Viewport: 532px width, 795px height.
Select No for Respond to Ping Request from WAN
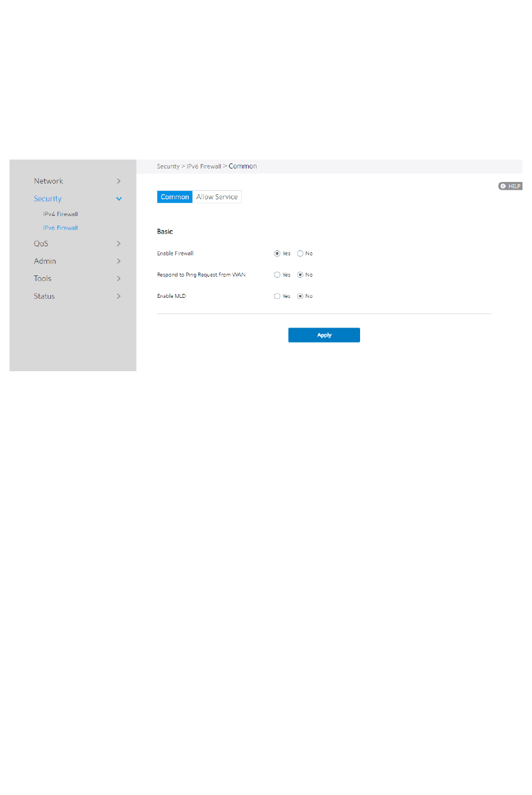pyautogui.click(x=300, y=275)
